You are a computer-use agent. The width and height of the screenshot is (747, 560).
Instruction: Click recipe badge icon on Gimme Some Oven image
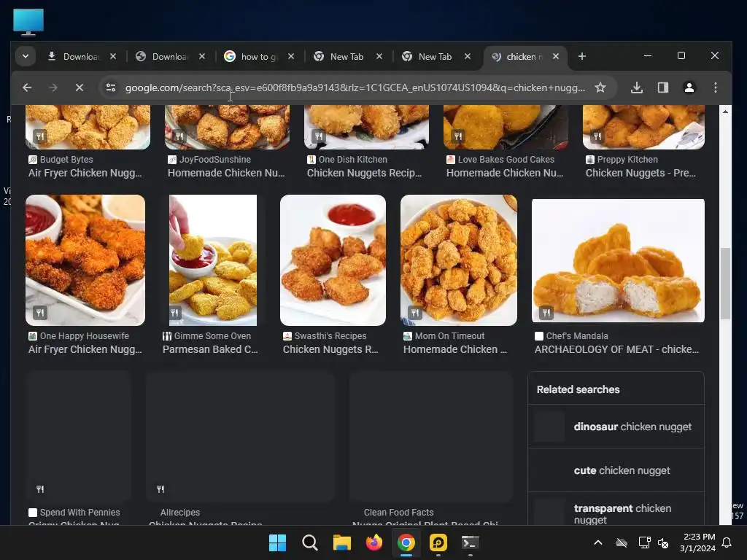click(x=174, y=313)
